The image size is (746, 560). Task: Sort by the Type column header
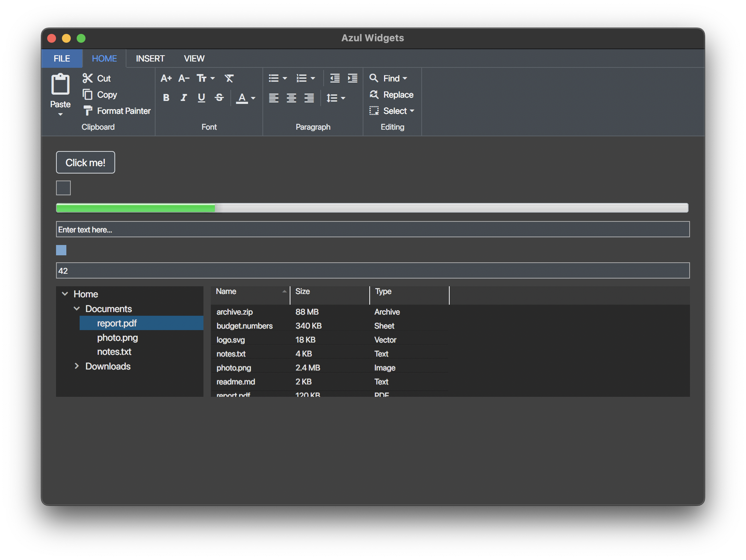pos(409,295)
